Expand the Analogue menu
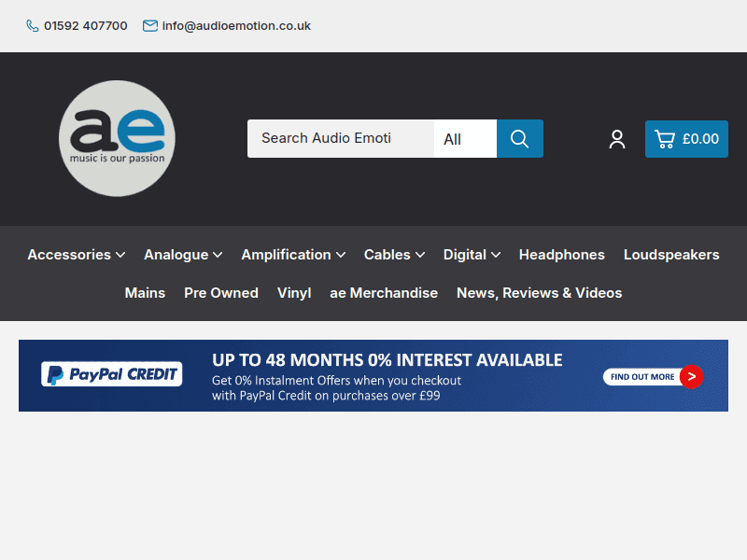The image size is (747, 560). pyautogui.click(x=183, y=255)
